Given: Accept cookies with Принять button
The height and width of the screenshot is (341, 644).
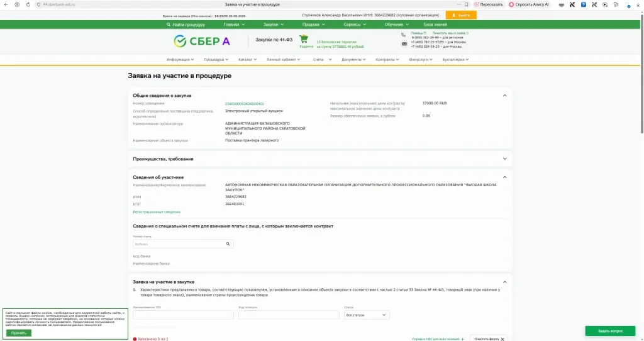Looking at the screenshot, I should (18, 333).
